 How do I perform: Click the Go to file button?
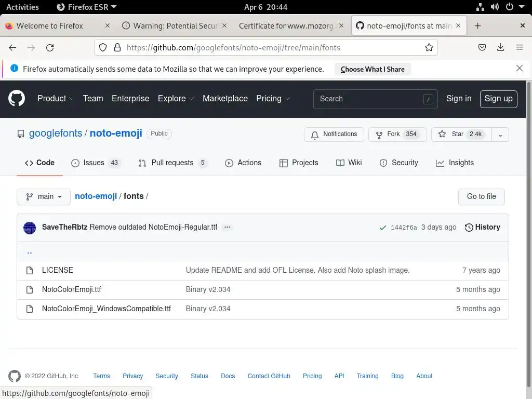point(481,196)
